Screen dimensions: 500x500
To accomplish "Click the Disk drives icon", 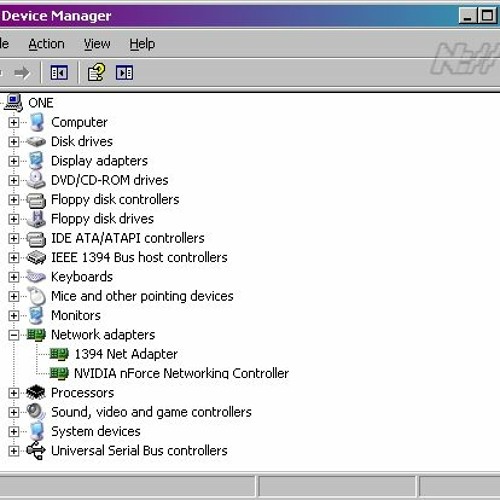I will click(x=36, y=141).
